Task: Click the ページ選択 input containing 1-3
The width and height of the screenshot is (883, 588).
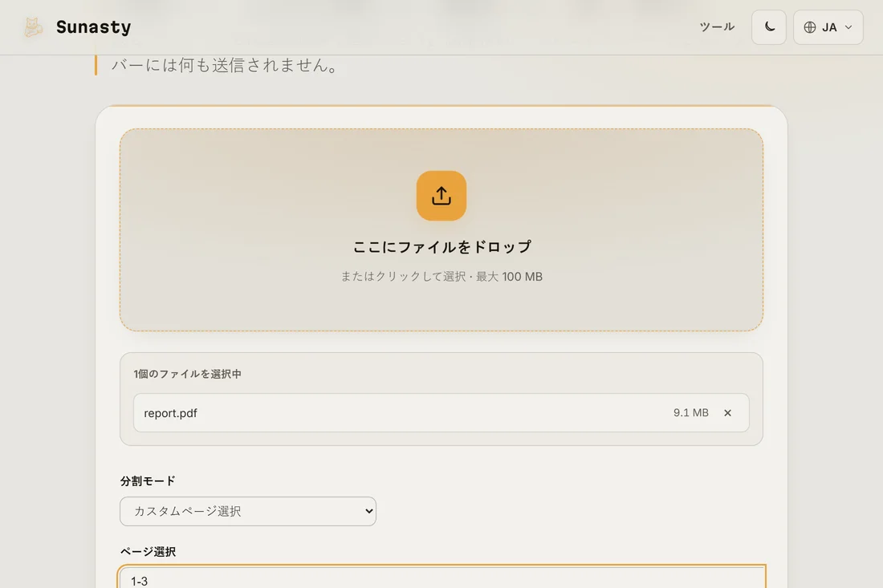Action: [x=441, y=578]
